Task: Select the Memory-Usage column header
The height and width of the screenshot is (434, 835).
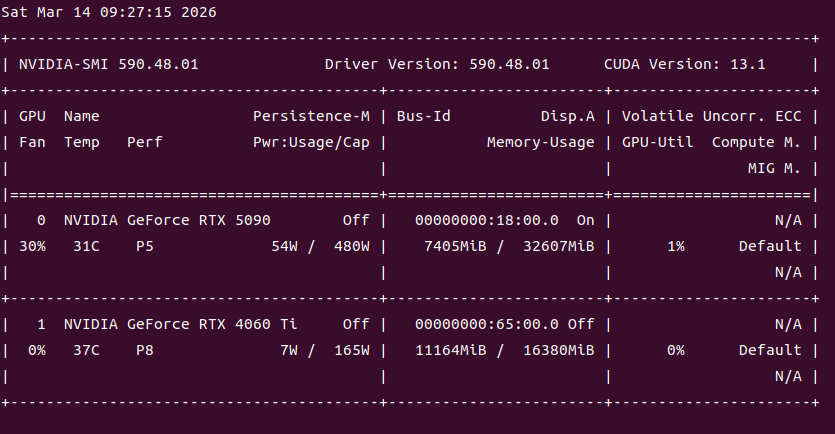Action: [x=540, y=142]
